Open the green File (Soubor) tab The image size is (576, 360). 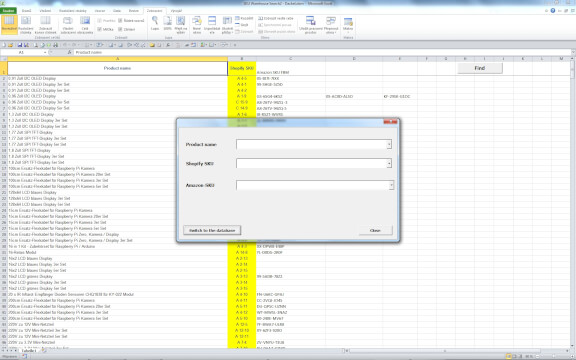[x=9, y=11]
